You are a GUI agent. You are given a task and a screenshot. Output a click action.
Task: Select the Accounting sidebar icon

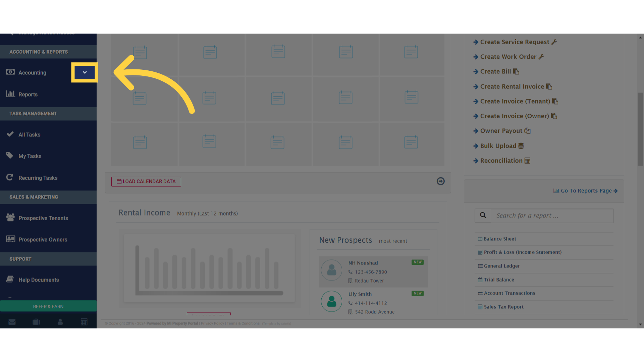click(10, 72)
